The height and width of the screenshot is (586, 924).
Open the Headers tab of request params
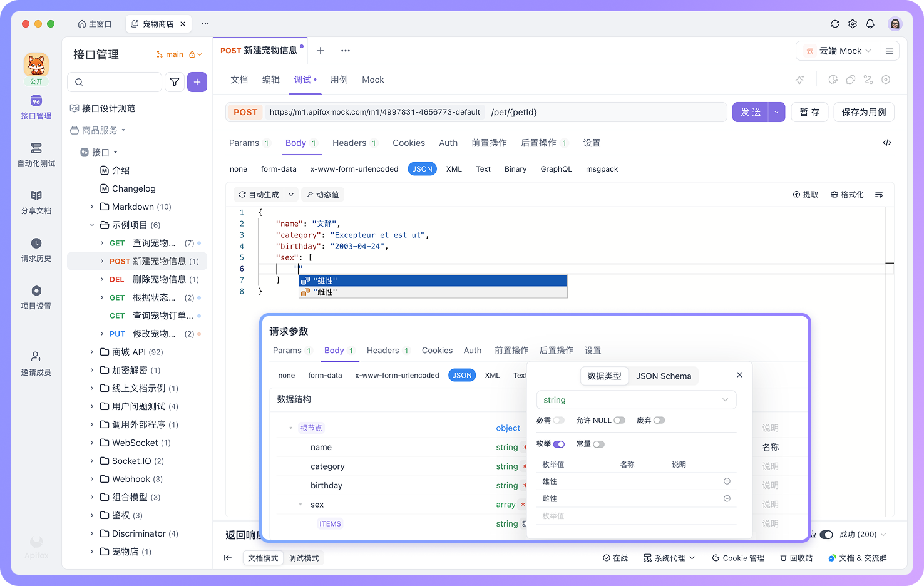tap(349, 143)
